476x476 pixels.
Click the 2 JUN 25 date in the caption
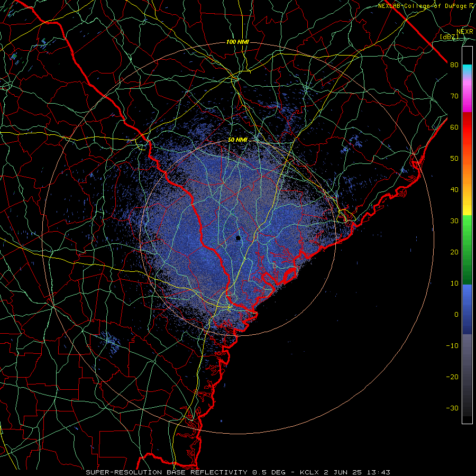pyautogui.click(x=342, y=472)
